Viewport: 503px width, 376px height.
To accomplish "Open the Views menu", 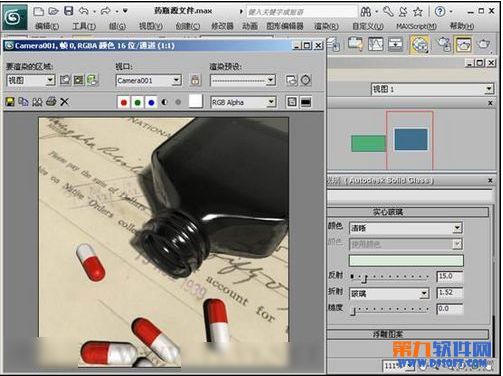I will (151, 26).
